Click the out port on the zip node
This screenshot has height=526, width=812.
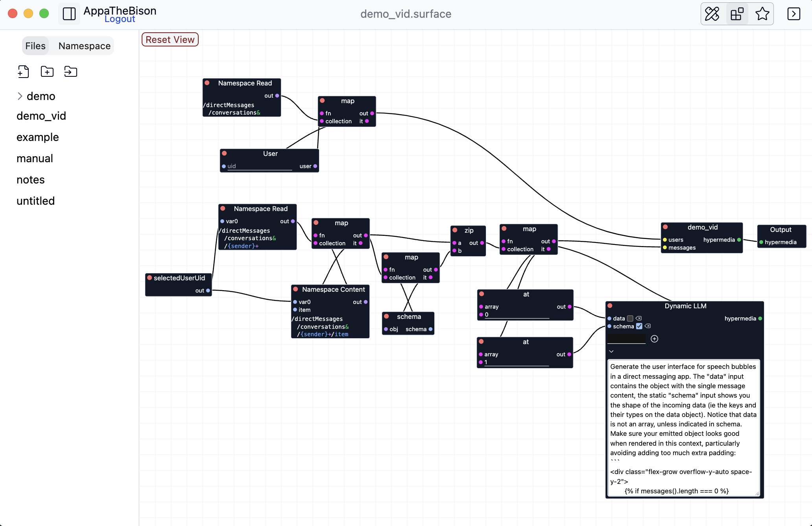click(x=482, y=243)
